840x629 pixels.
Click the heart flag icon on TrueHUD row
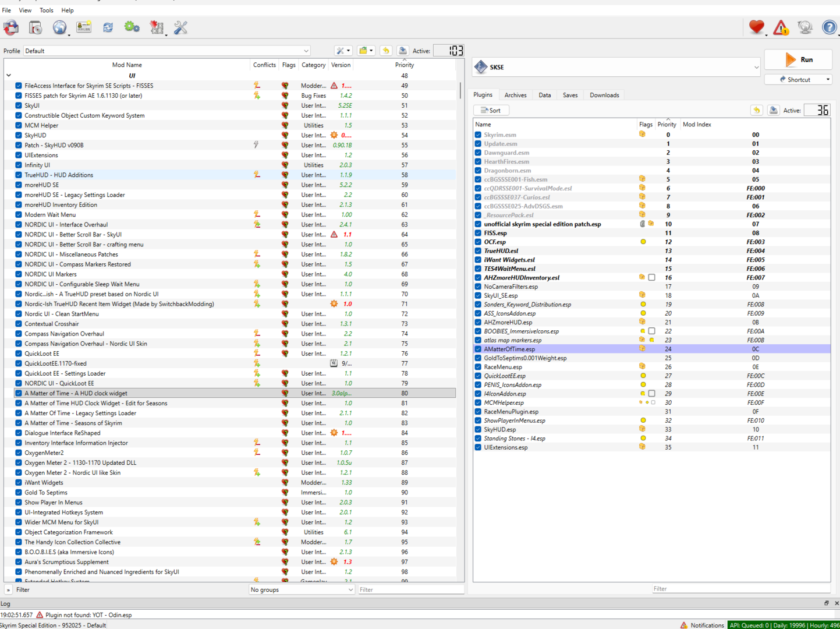285,175
